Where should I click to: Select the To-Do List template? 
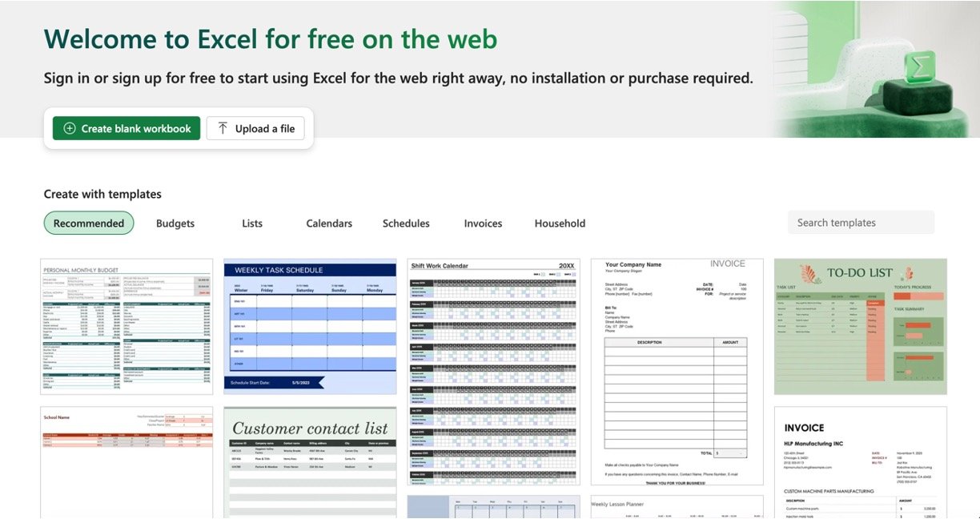coord(861,326)
